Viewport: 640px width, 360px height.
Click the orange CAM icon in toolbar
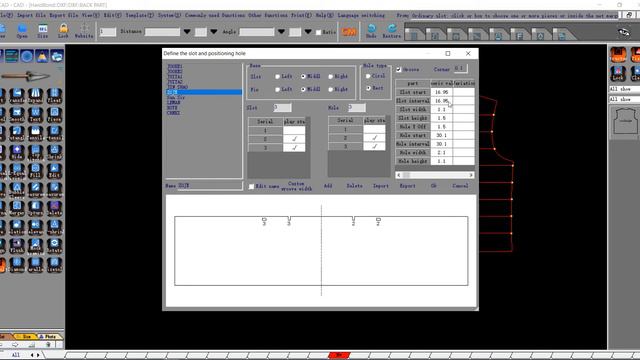click(x=349, y=31)
